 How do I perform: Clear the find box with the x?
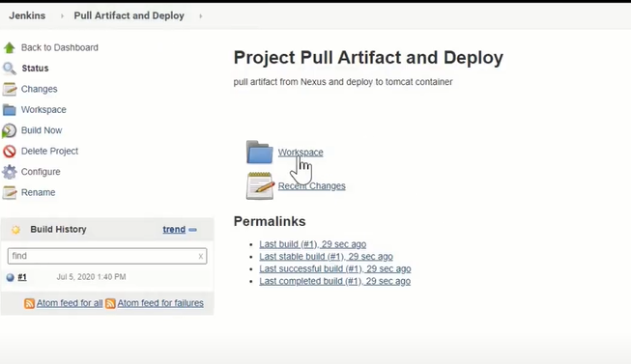pos(200,256)
